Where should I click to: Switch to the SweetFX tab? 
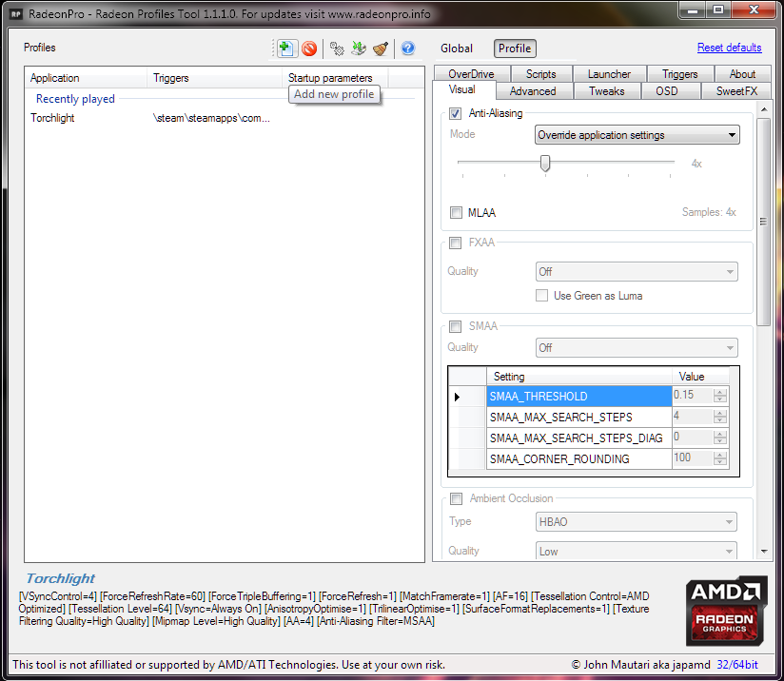pyautogui.click(x=736, y=91)
